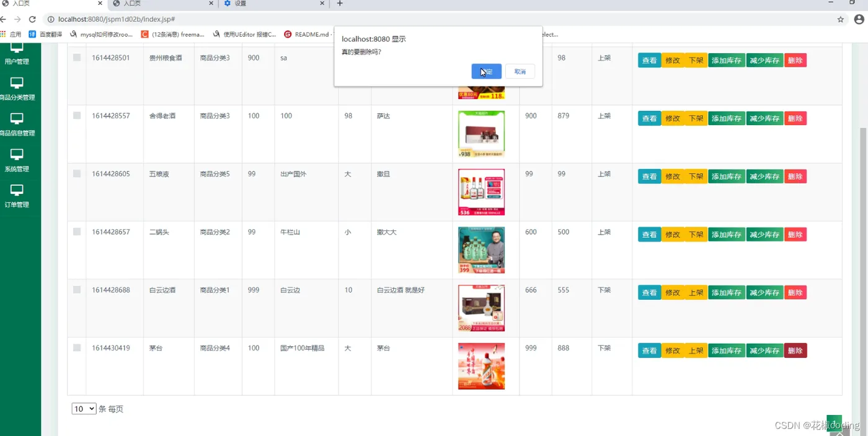Click the 白云边酒 product thumbnail
This screenshot has height=436, width=868.
tap(481, 308)
